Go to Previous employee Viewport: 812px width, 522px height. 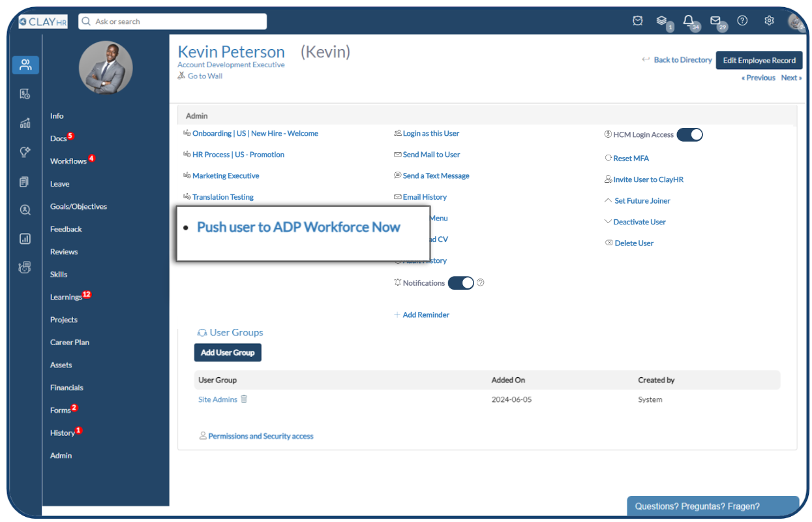(x=759, y=78)
